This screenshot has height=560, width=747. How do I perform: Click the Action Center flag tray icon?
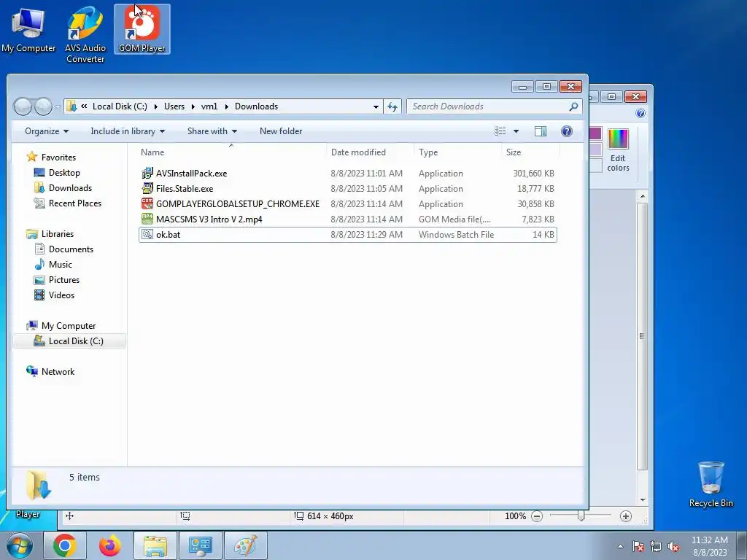[638, 547]
